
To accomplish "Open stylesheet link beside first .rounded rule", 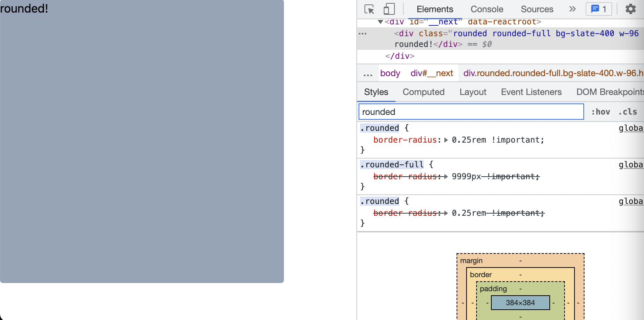I will [631, 128].
